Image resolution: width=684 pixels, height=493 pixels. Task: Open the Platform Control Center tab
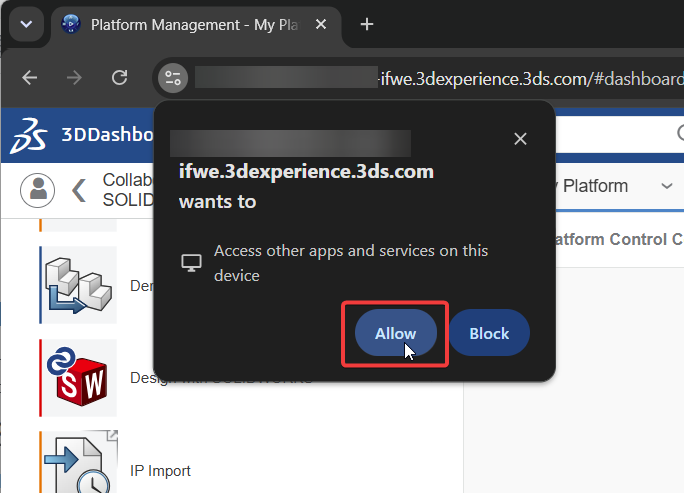(619, 240)
